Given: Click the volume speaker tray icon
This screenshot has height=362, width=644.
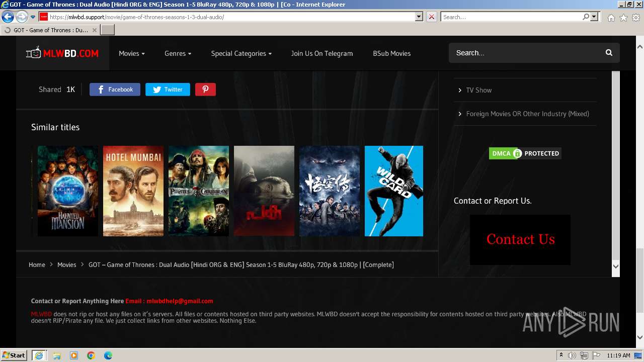Looking at the screenshot, I should 572,355.
